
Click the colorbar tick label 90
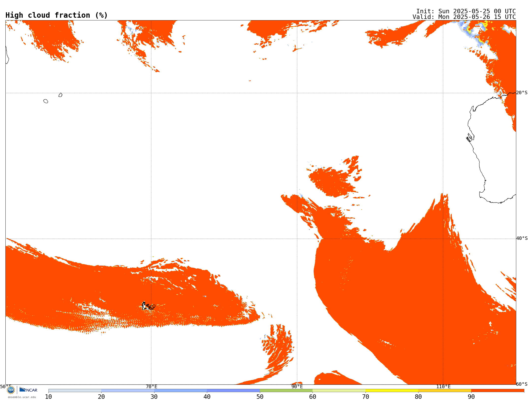pos(471,397)
